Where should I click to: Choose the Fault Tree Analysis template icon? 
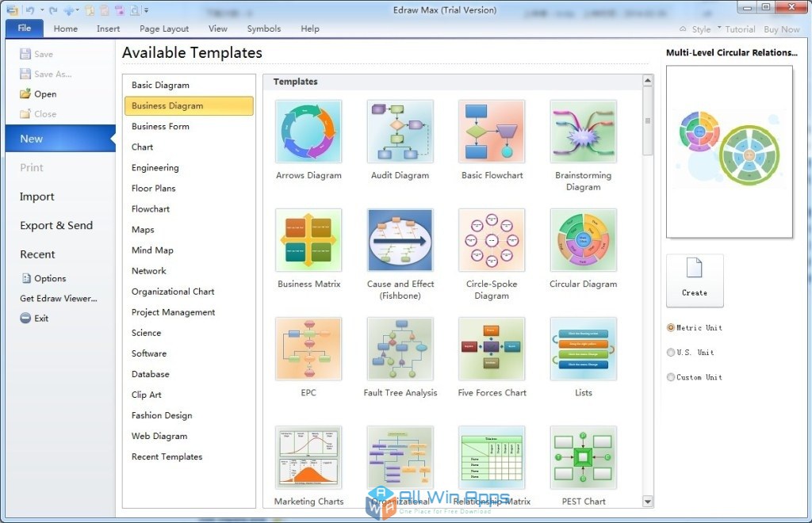point(400,349)
